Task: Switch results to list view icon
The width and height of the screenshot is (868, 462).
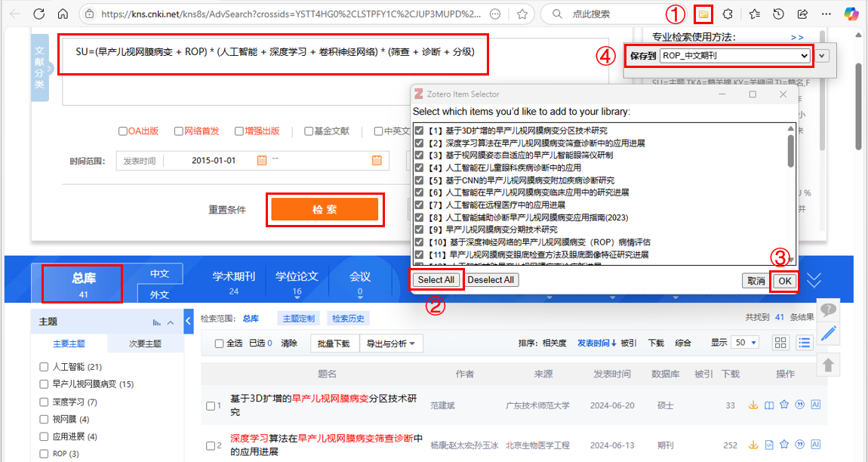Action: pyautogui.click(x=804, y=343)
